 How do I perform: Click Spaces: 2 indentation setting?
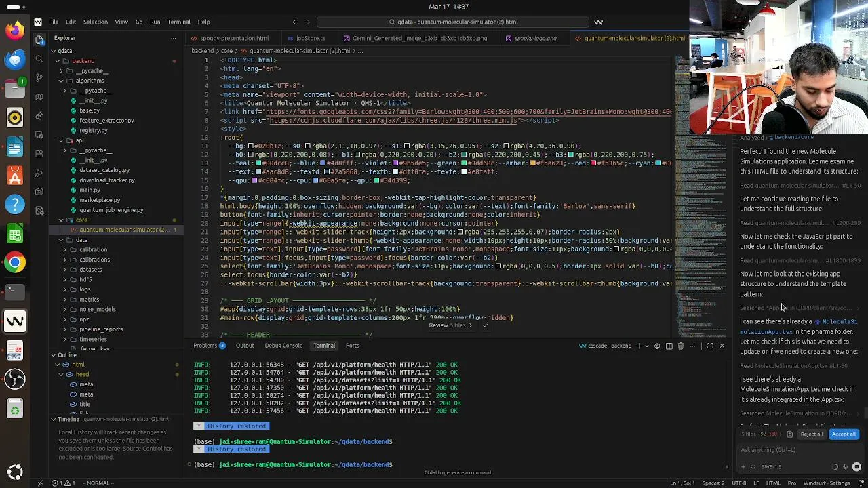(x=713, y=483)
